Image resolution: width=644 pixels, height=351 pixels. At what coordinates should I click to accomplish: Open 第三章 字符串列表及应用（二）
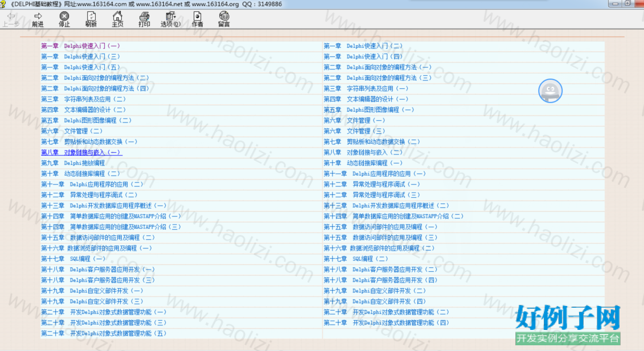(x=83, y=100)
